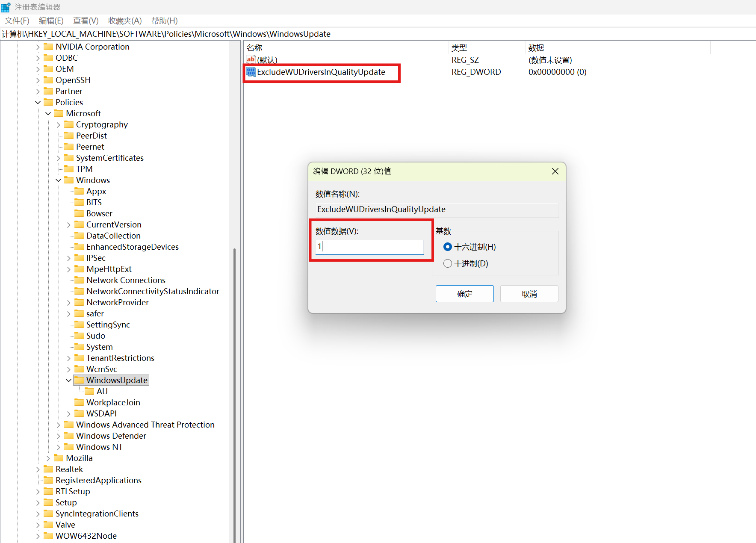Open the 文件(F) menu
This screenshot has height=543, width=756.
pyautogui.click(x=17, y=21)
